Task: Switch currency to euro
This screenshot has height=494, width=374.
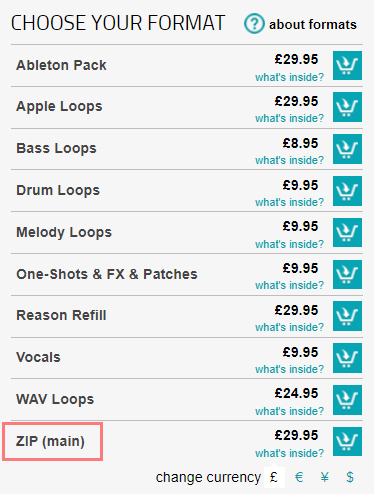Action: point(299,477)
